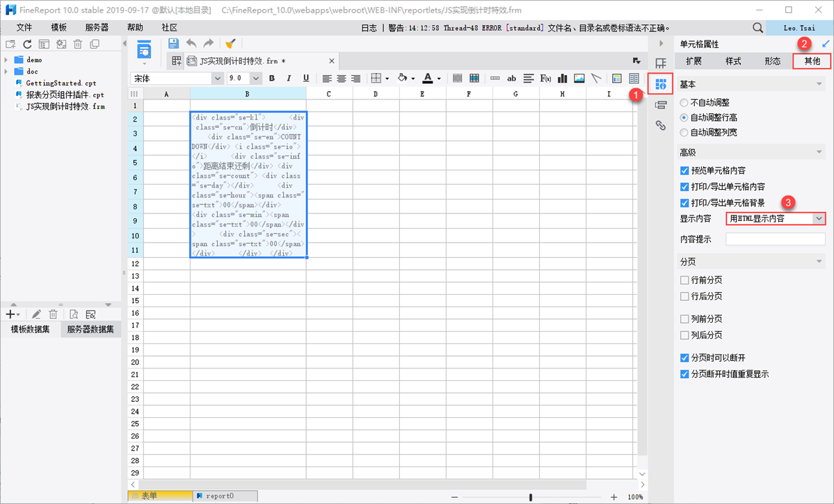Open the 文件 menu
The height and width of the screenshot is (504, 834).
click(24, 28)
